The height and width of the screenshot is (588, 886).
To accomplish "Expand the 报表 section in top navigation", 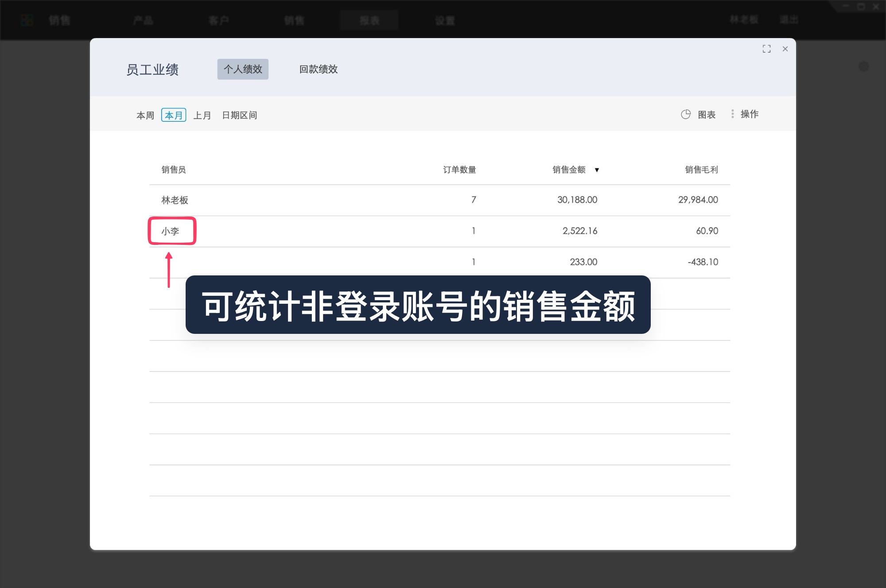I will [x=369, y=20].
